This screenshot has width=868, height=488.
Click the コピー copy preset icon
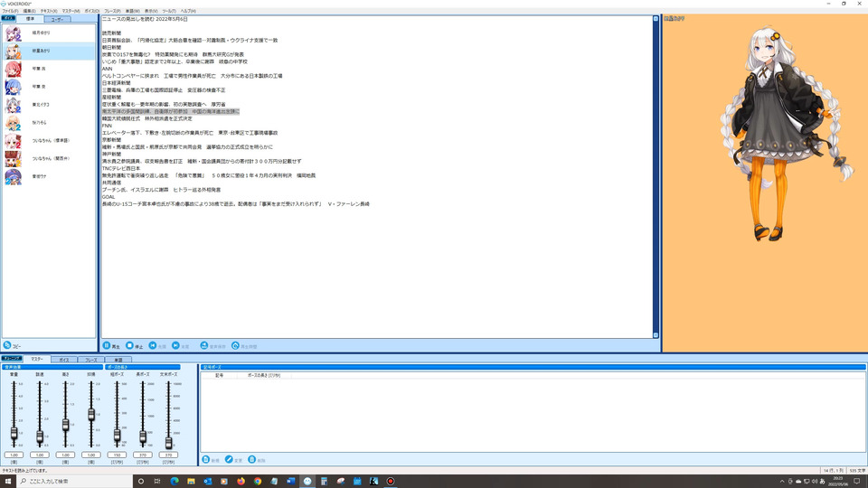(7, 345)
